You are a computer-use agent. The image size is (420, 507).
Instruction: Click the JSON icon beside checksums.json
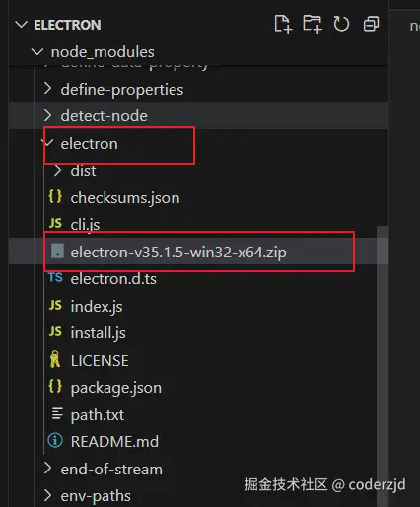pyautogui.click(x=55, y=196)
